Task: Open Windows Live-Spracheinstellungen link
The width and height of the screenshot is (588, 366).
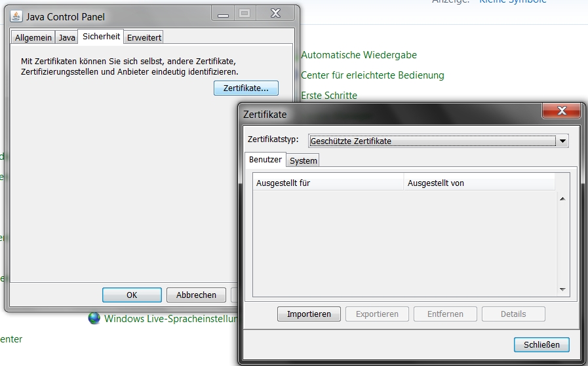Action: pos(171,319)
